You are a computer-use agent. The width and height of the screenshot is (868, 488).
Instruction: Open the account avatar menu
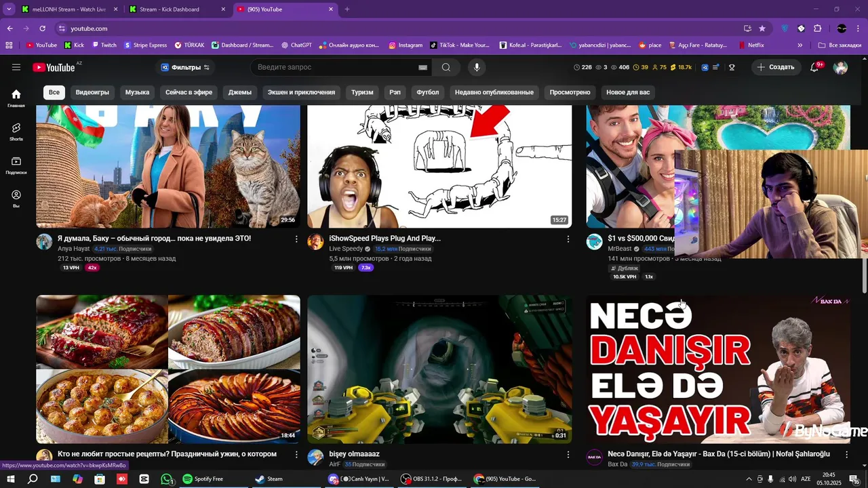coord(841,67)
